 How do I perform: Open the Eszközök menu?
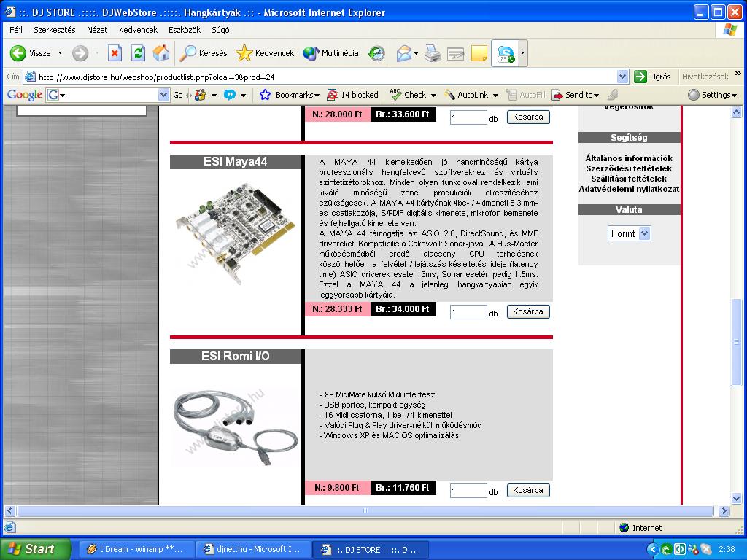pos(185,30)
